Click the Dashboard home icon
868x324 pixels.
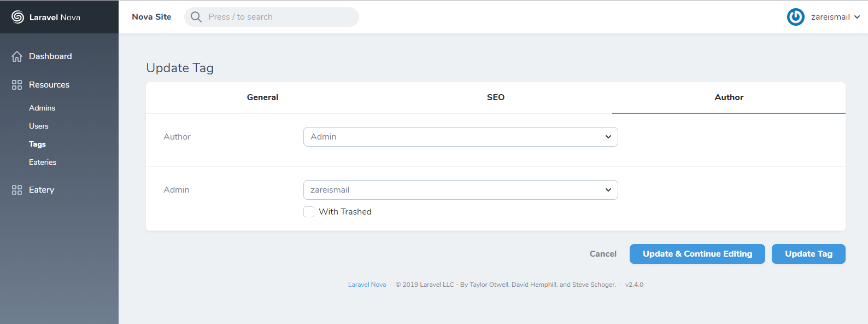pyautogui.click(x=17, y=56)
